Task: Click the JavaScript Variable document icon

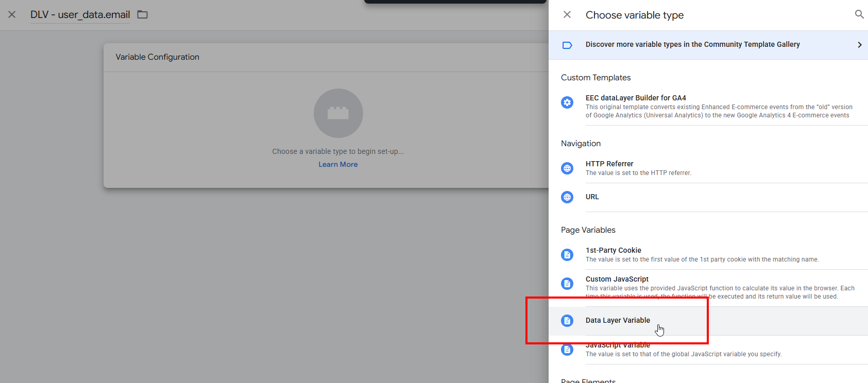Action: 567,350
